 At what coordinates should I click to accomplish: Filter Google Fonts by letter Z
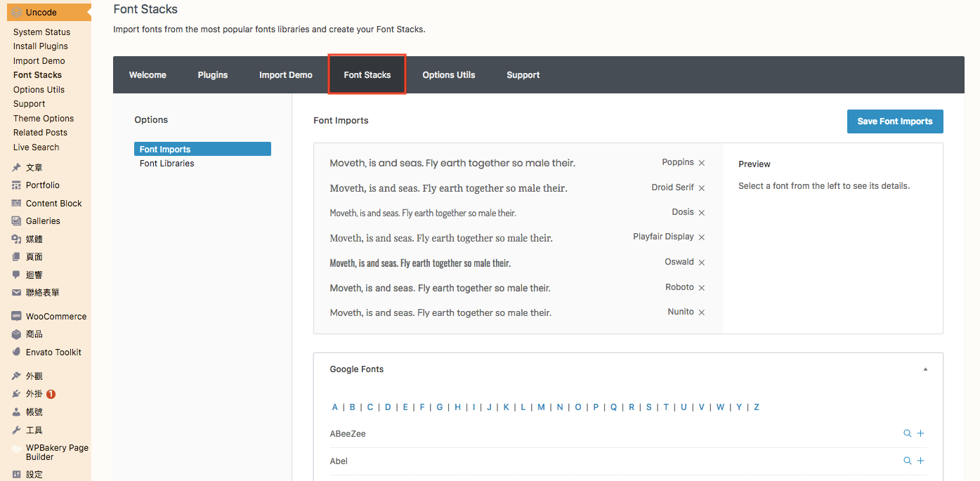(756, 407)
